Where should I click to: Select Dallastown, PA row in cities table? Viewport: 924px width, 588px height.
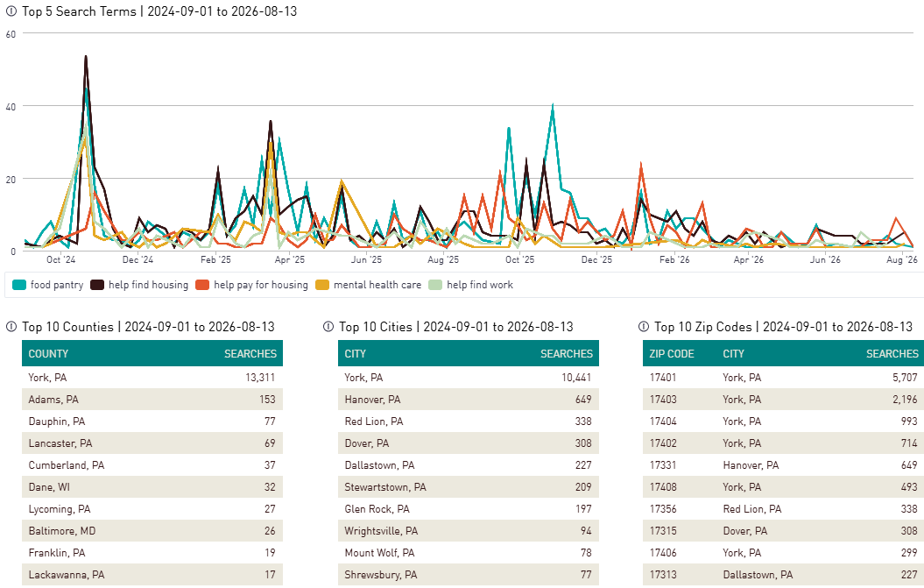coord(469,464)
